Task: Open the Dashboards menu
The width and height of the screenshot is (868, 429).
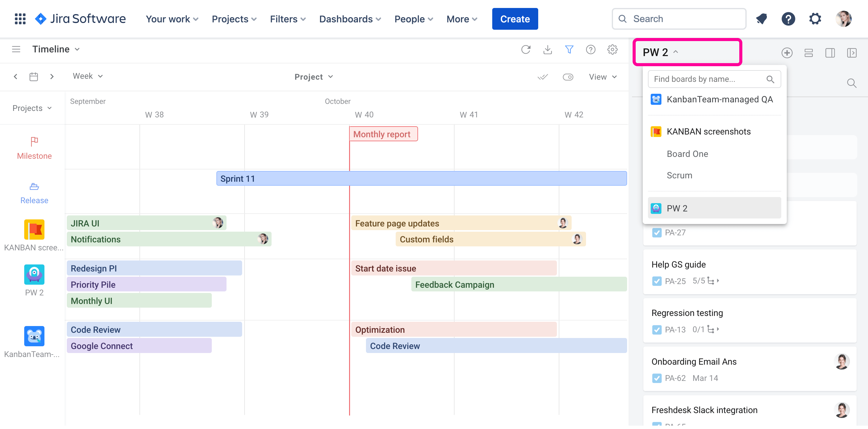Action: (349, 19)
